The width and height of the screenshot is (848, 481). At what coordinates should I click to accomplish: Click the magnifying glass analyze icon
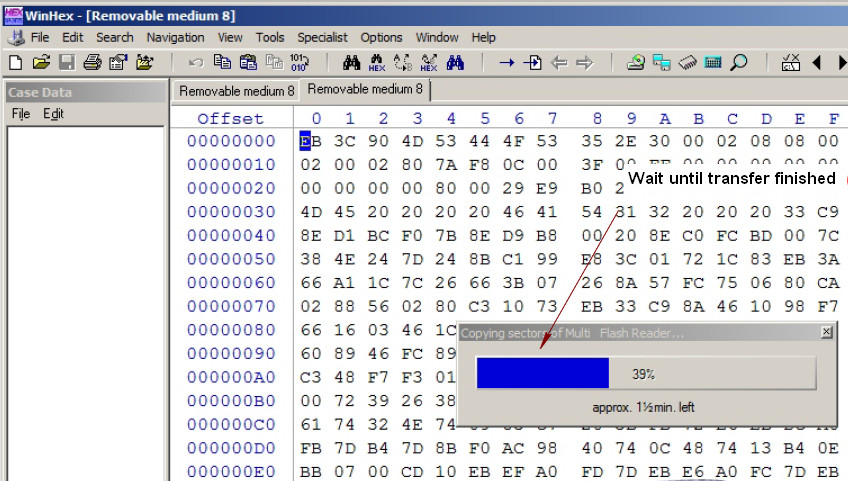[738, 63]
